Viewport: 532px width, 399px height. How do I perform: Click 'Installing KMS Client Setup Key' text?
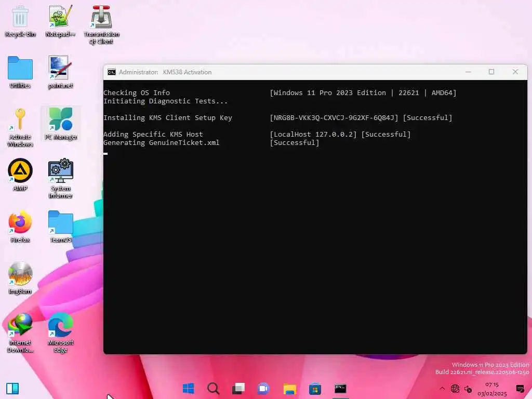tap(168, 118)
